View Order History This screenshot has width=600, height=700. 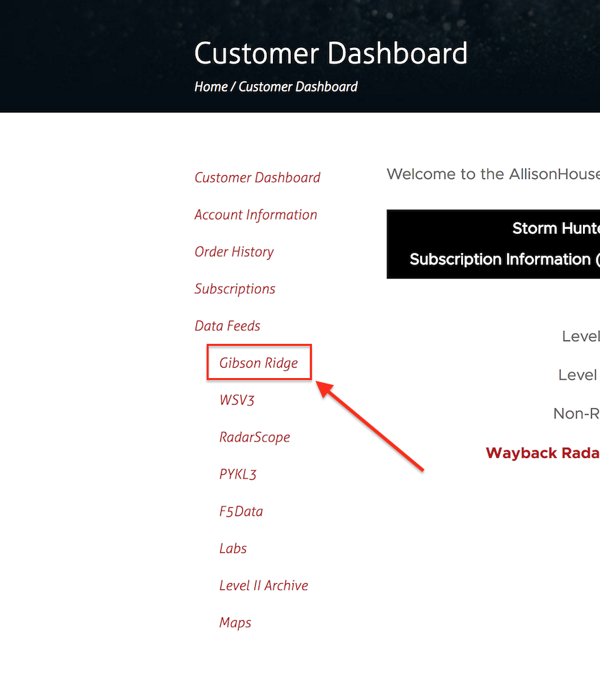[234, 252]
